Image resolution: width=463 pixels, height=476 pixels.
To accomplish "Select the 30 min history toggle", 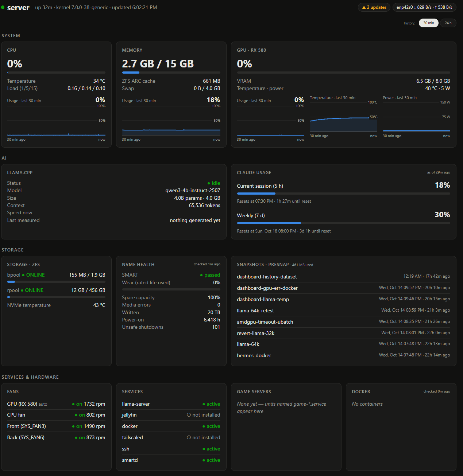I will [428, 23].
